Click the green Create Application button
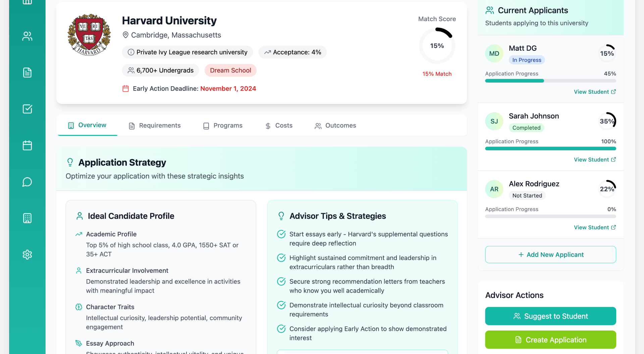The height and width of the screenshot is (354, 644). coord(550,340)
